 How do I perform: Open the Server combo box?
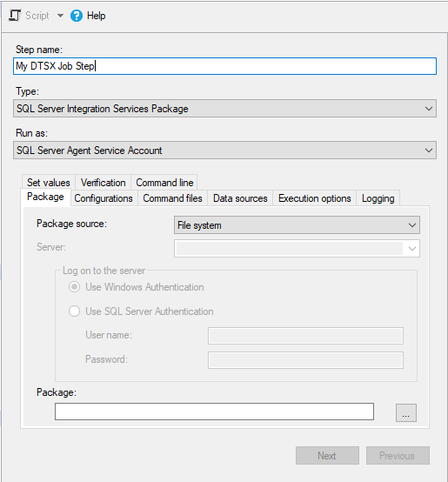(297, 248)
